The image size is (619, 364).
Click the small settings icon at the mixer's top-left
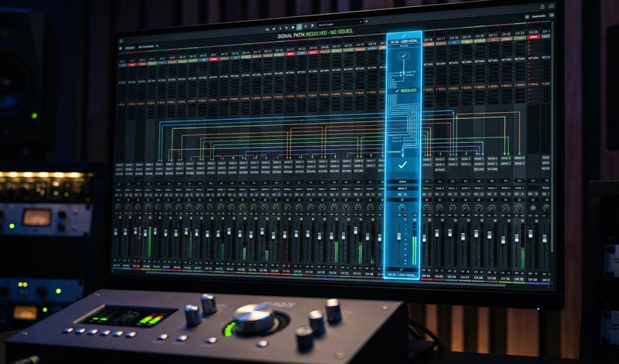click(121, 46)
